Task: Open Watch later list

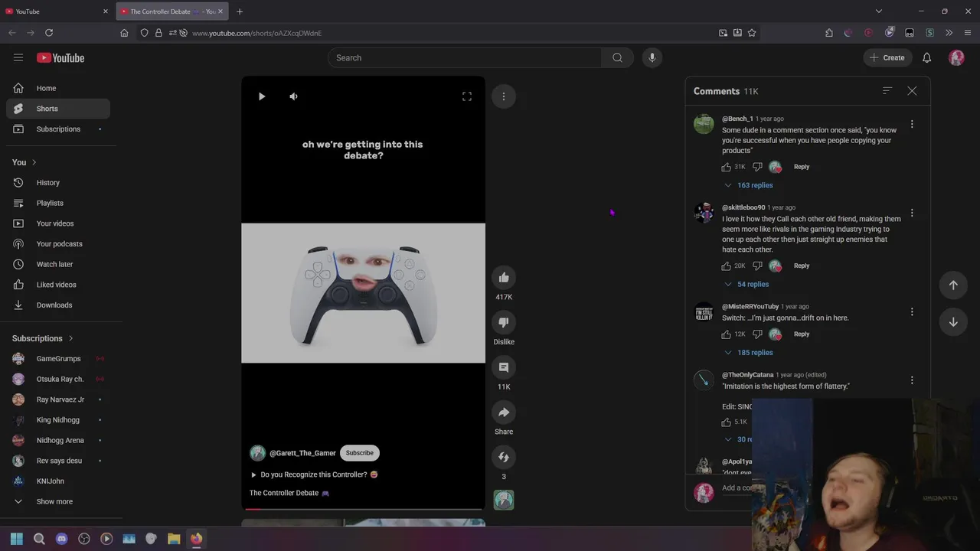Action: pos(58,265)
